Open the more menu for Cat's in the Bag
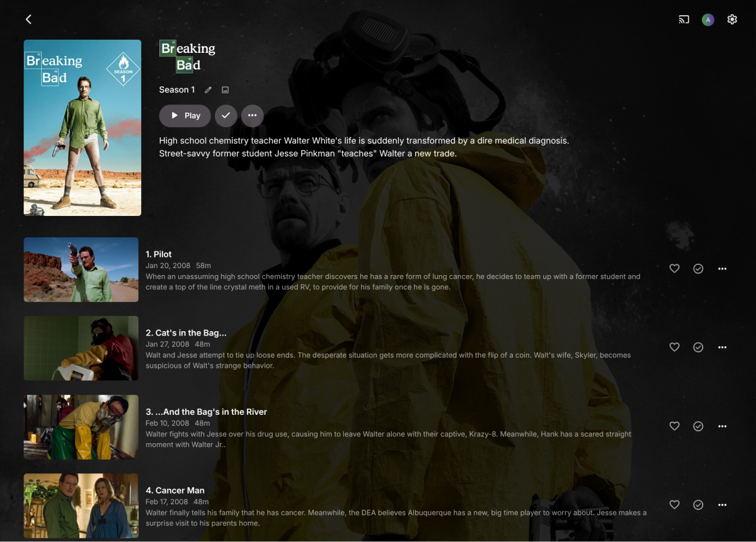756x542 pixels. pyautogui.click(x=722, y=347)
